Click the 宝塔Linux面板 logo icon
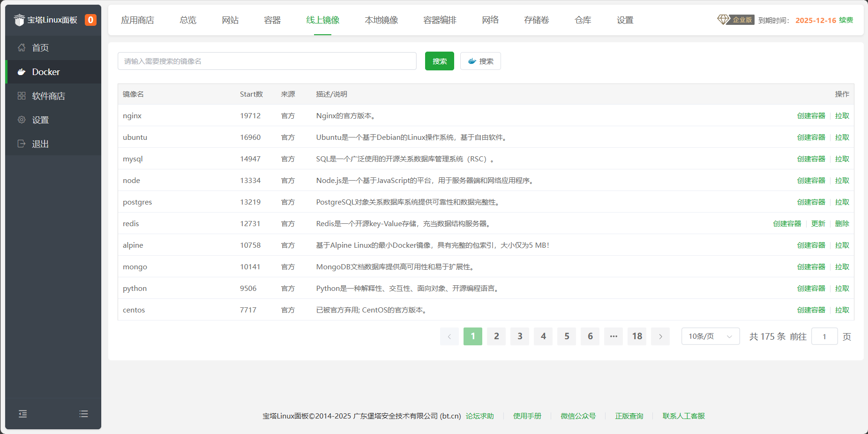Image resolution: width=868 pixels, height=434 pixels. coord(19,20)
